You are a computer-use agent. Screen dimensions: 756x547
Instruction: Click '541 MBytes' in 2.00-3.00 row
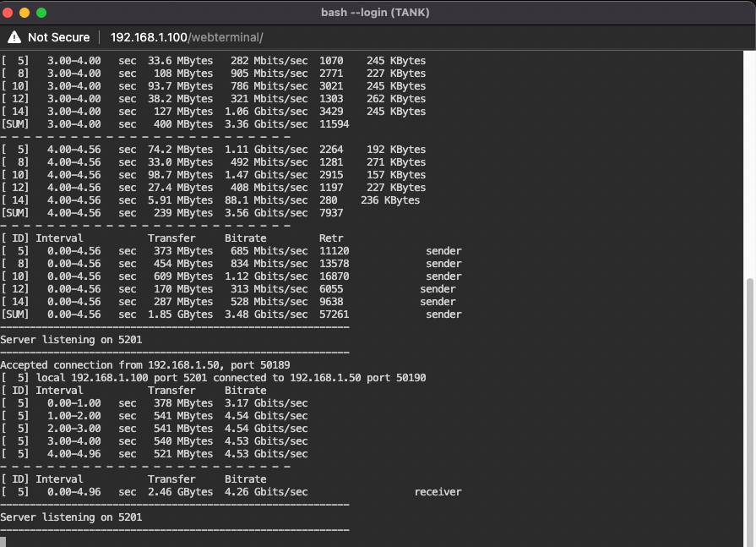point(183,429)
